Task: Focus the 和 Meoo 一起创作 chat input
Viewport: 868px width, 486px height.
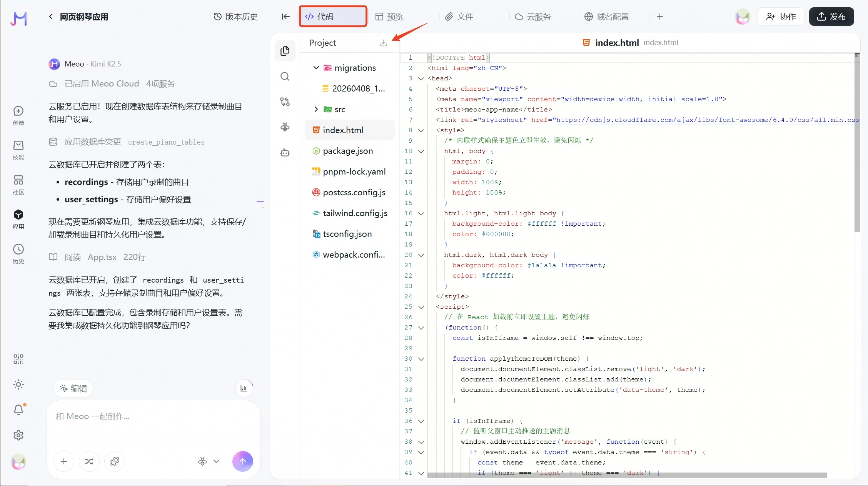Action: [153, 416]
